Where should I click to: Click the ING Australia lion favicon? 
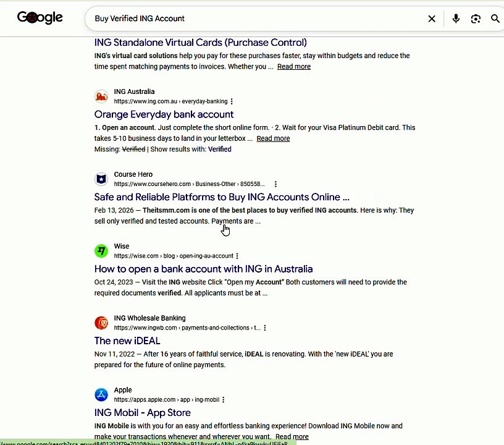click(101, 96)
